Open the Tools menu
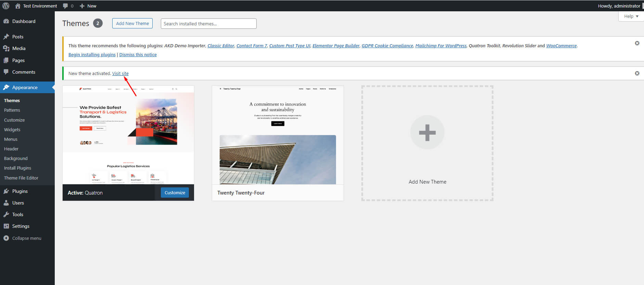This screenshot has width=644, height=285. (x=27, y=214)
